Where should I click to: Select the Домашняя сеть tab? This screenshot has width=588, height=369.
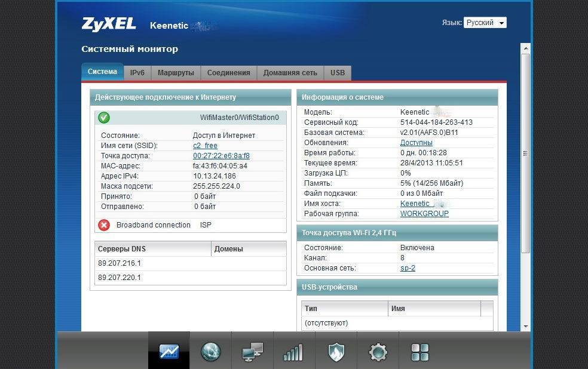290,73
